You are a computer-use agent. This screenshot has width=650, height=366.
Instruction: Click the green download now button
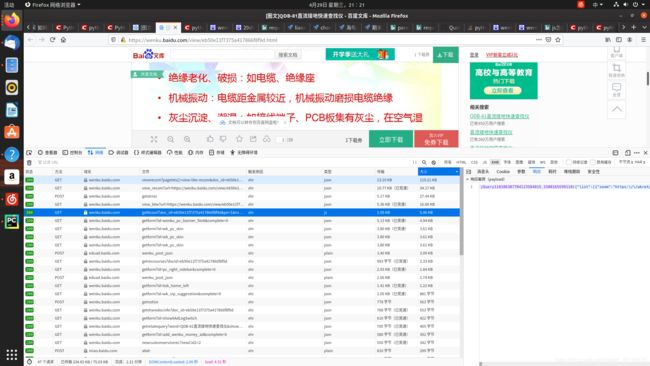pyautogui.click(x=391, y=140)
